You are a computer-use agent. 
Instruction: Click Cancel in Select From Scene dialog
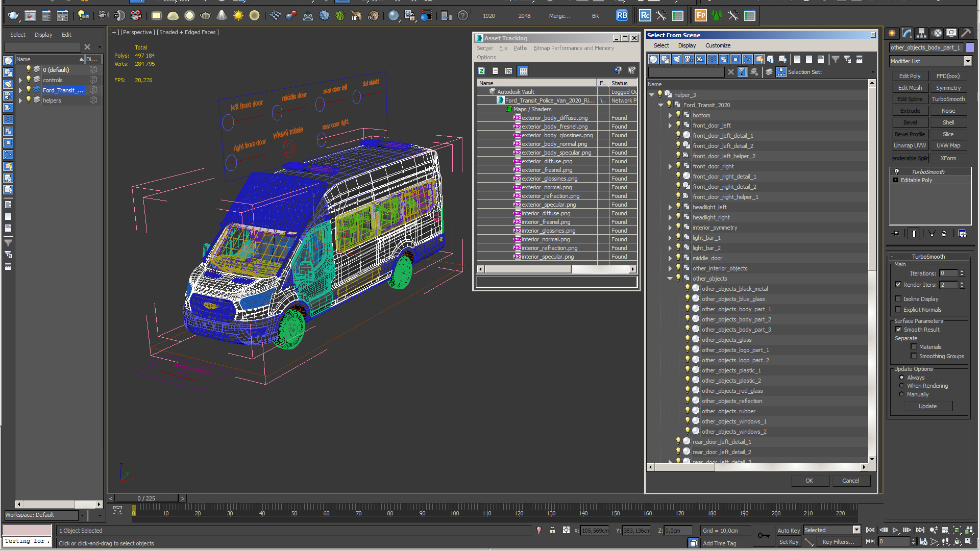tap(850, 481)
